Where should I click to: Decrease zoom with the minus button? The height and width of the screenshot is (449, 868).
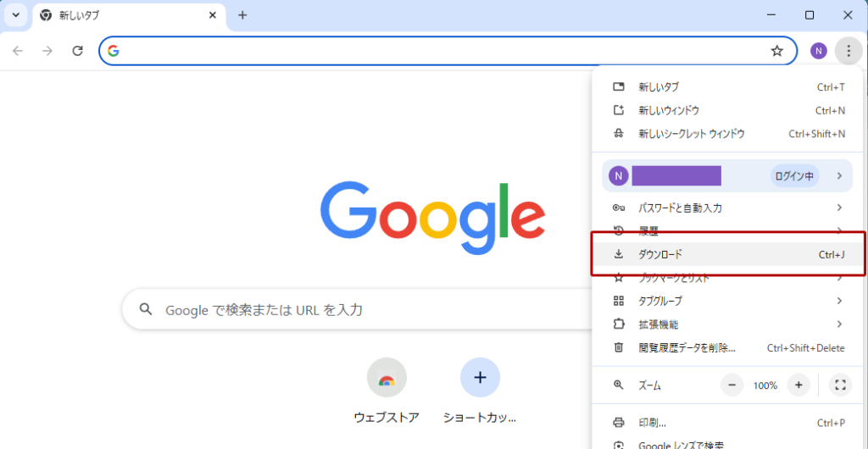tap(732, 385)
